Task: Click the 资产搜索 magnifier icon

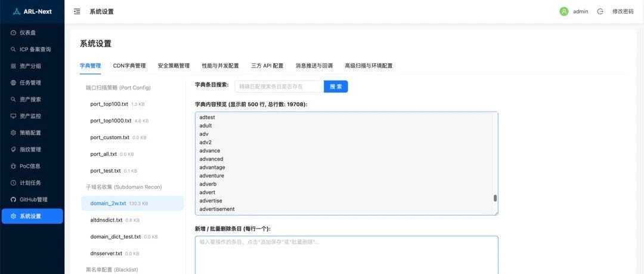Action: pyautogui.click(x=13, y=99)
